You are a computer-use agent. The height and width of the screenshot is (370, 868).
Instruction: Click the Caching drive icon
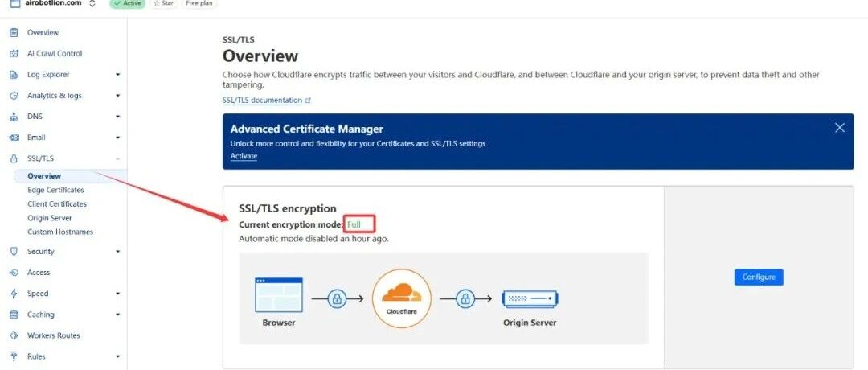[x=14, y=314]
